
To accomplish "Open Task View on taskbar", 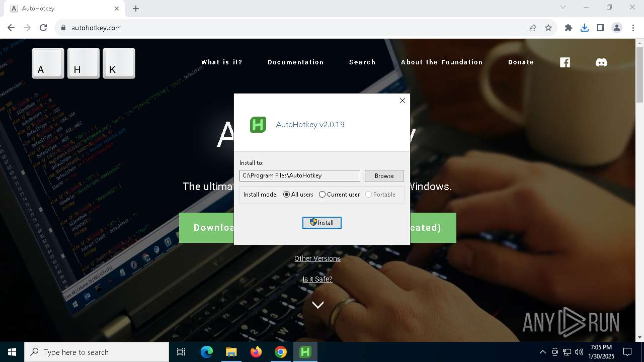I will (181, 352).
